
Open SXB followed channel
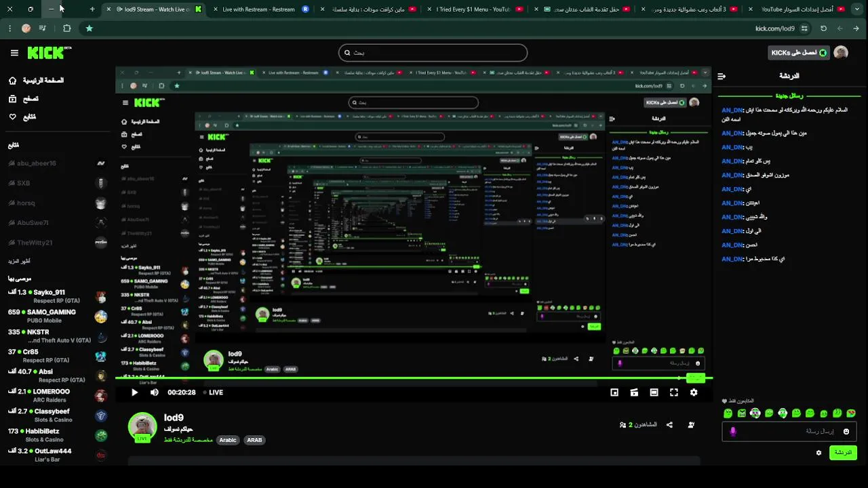click(57, 183)
